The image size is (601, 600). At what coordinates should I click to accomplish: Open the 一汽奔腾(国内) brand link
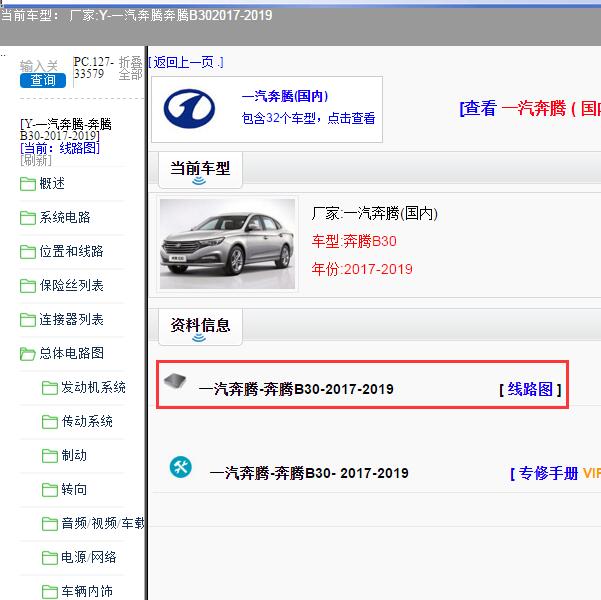tap(285, 97)
